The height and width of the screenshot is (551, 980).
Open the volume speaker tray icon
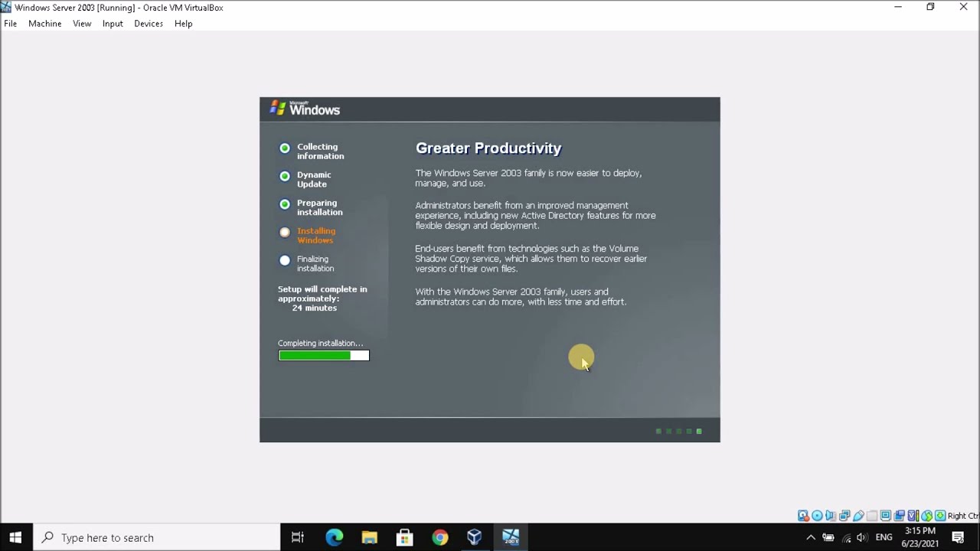[x=862, y=537]
